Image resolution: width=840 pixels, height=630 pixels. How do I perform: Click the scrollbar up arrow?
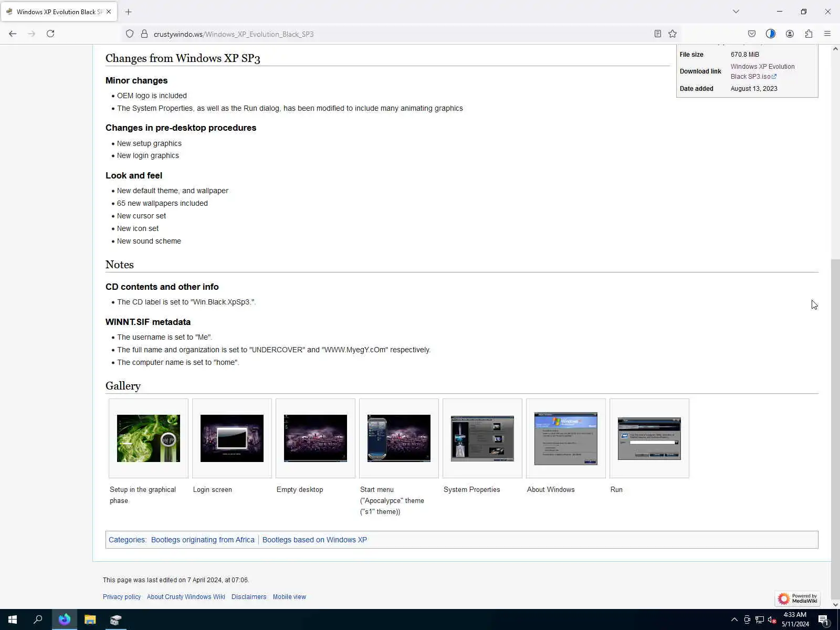835,49
